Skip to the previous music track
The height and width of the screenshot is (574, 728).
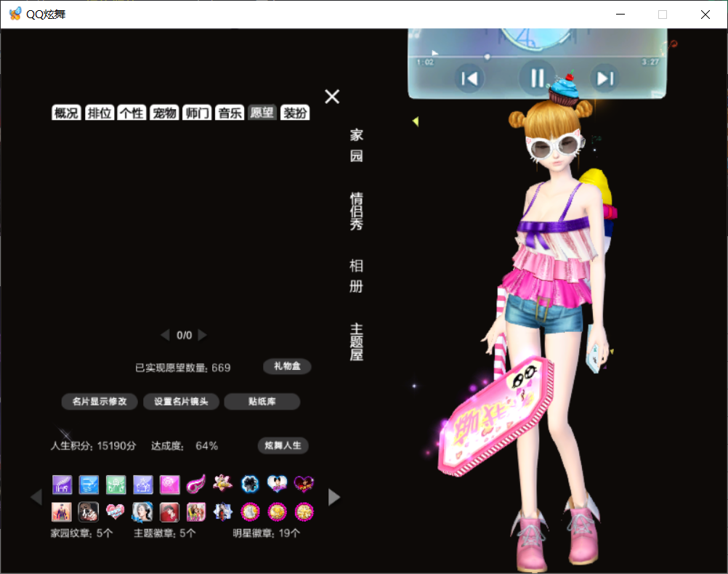pos(469,79)
